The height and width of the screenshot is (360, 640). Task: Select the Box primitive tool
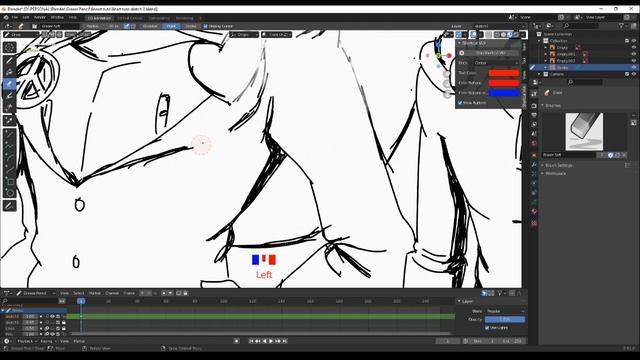[9, 182]
